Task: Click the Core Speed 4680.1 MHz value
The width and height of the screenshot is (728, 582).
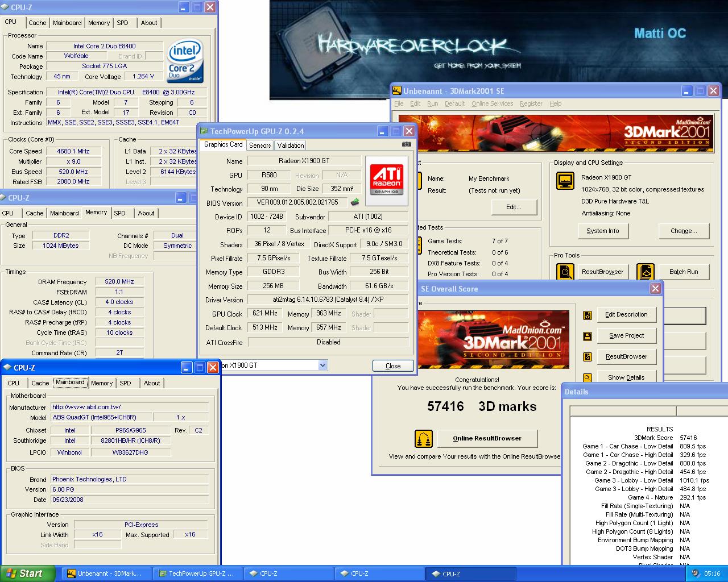Action: pos(73,151)
